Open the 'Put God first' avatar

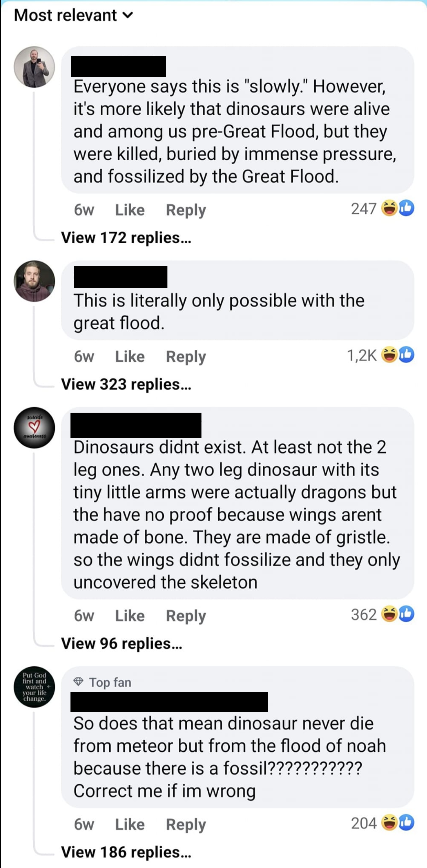(34, 687)
